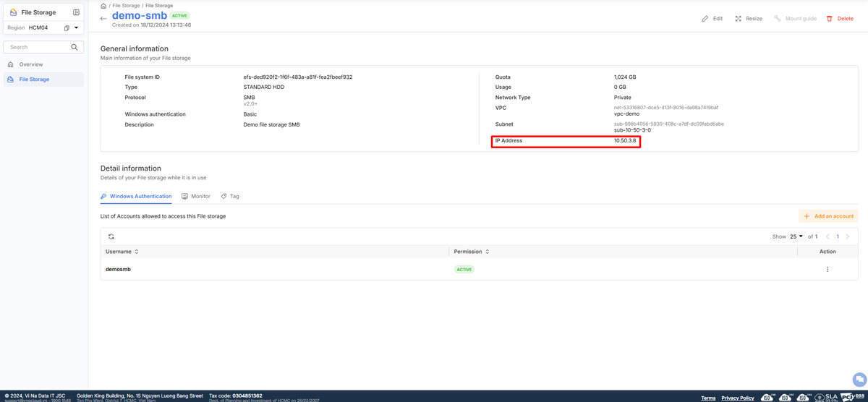The height and width of the screenshot is (402, 868).
Task: Click the search magnifier icon
Action: click(x=75, y=47)
